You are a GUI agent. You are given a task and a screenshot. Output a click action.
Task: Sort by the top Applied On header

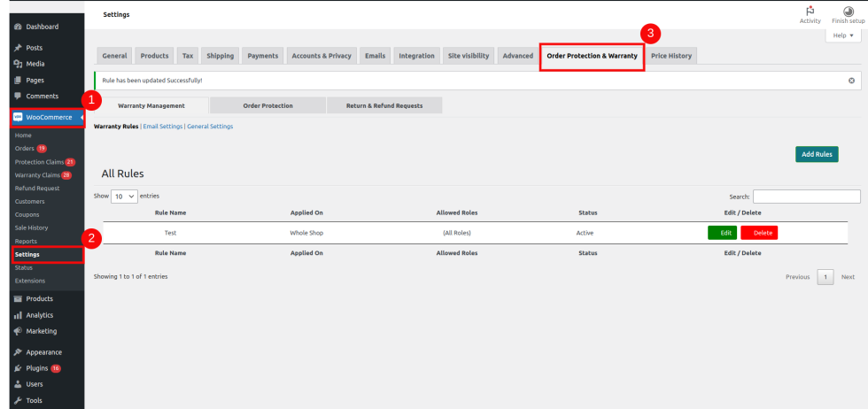click(306, 212)
